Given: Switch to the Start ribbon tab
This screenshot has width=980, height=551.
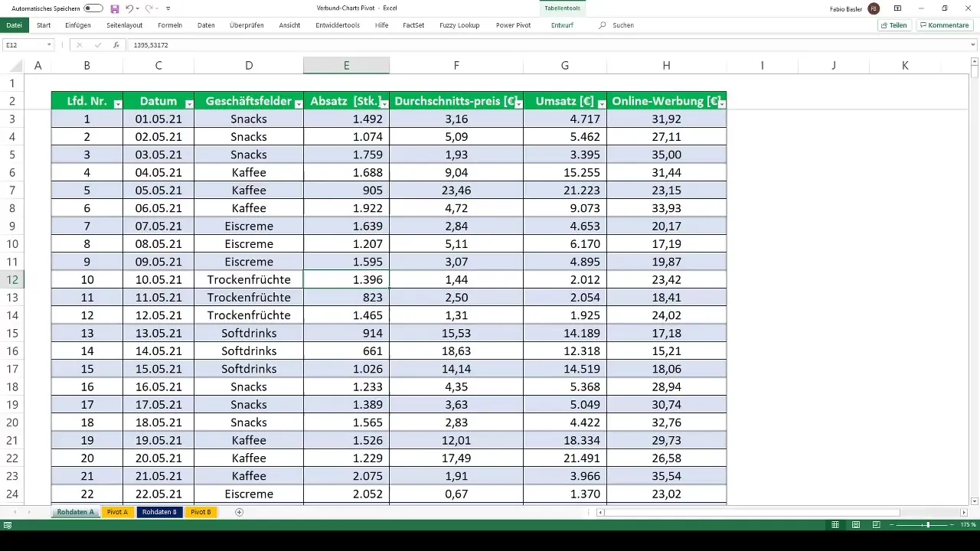Looking at the screenshot, I should click(44, 25).
